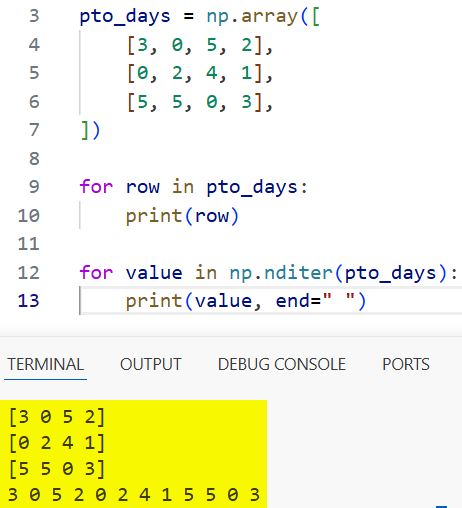Click the closing '])' on line 7

90,130
